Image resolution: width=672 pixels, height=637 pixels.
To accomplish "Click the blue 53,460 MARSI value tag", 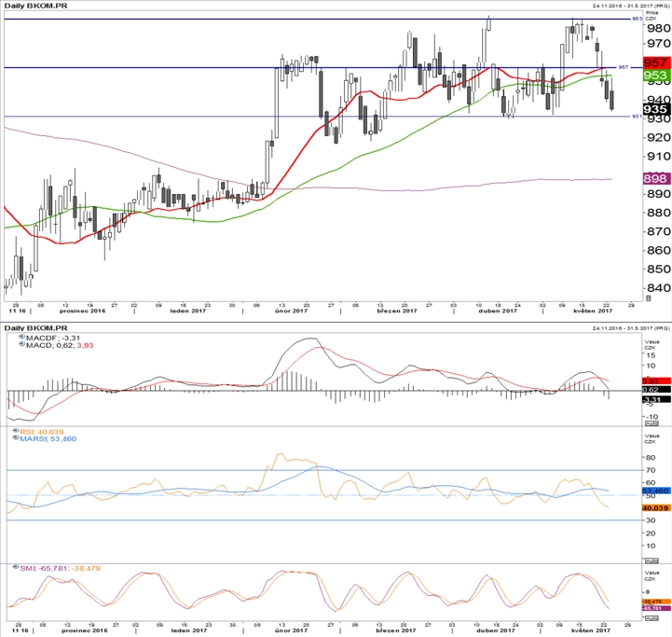I will pyautogui.click(x=656, y=491).
